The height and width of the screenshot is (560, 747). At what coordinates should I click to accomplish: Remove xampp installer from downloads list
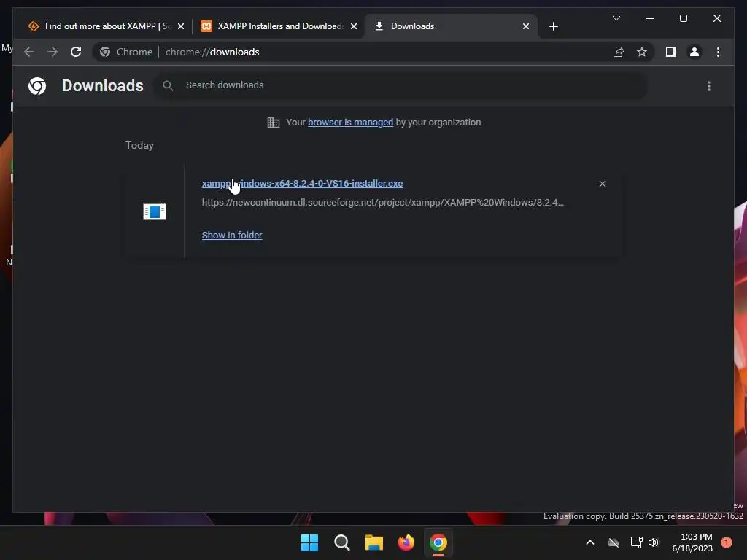[x=602, y=184]
